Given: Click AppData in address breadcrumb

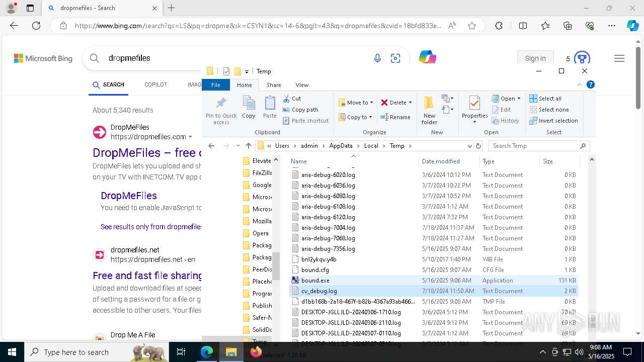Looking at the screenshot, I should (341, 146).
